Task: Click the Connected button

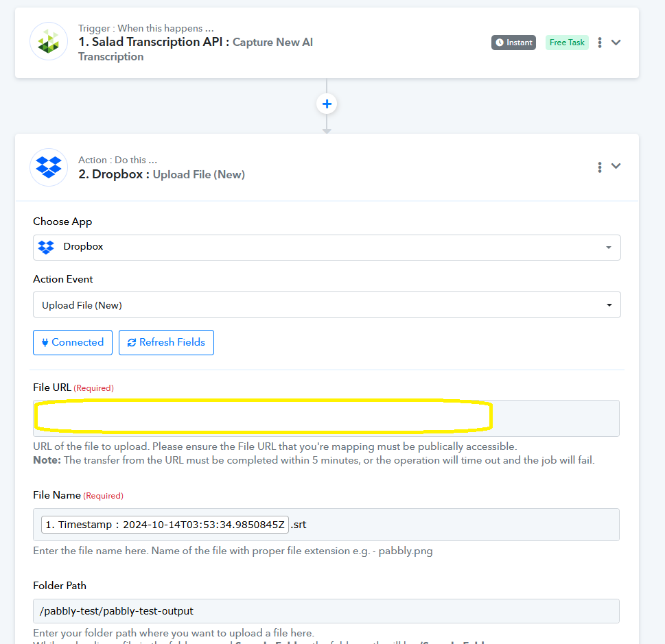Action: 73,342
